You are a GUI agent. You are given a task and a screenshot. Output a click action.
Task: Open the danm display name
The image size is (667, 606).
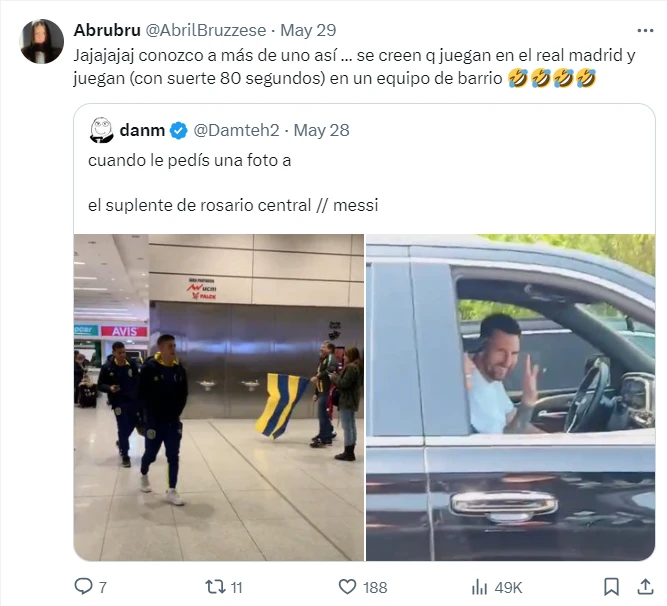142,130
